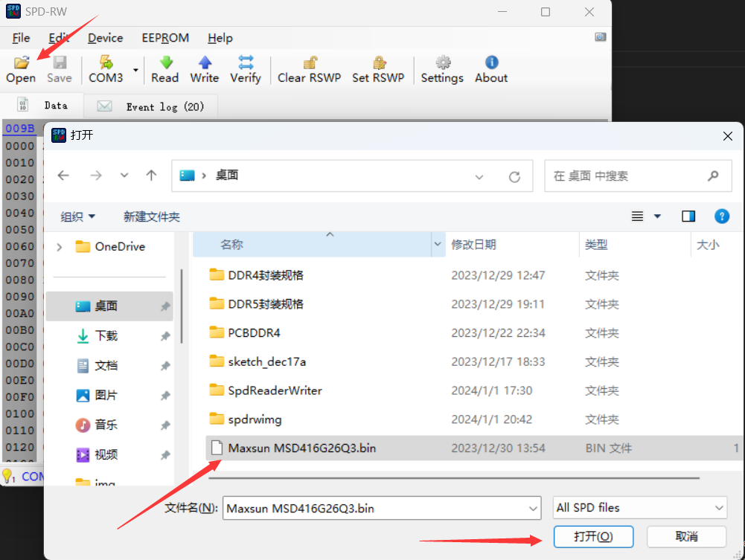Go back in the Open dialog
The image size is (745, 560).
click(x=64, y=176)
